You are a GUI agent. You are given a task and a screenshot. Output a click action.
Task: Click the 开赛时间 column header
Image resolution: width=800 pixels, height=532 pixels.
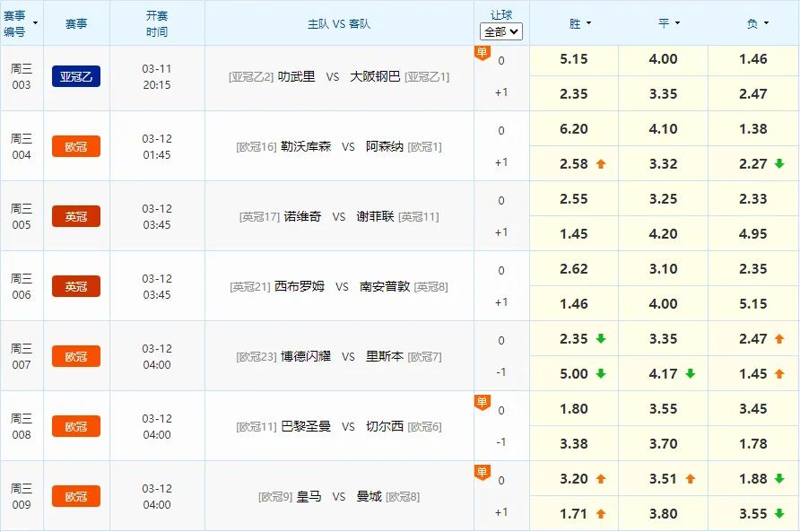click(157, 23)
